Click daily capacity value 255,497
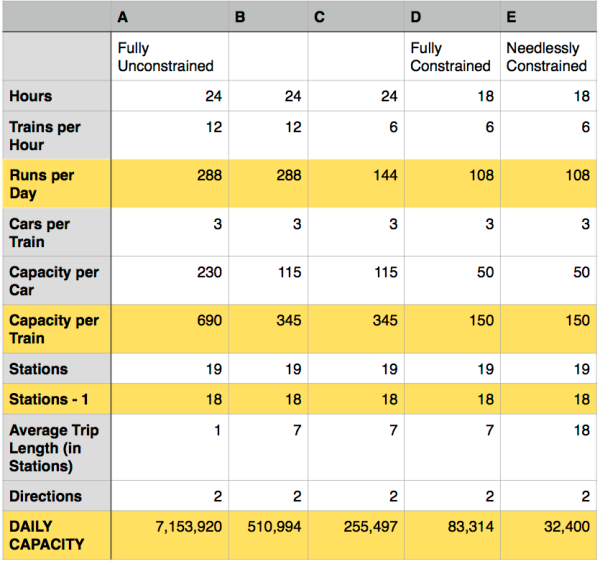The height and width of the screenshot is (564, 600). tap(370, 527)
